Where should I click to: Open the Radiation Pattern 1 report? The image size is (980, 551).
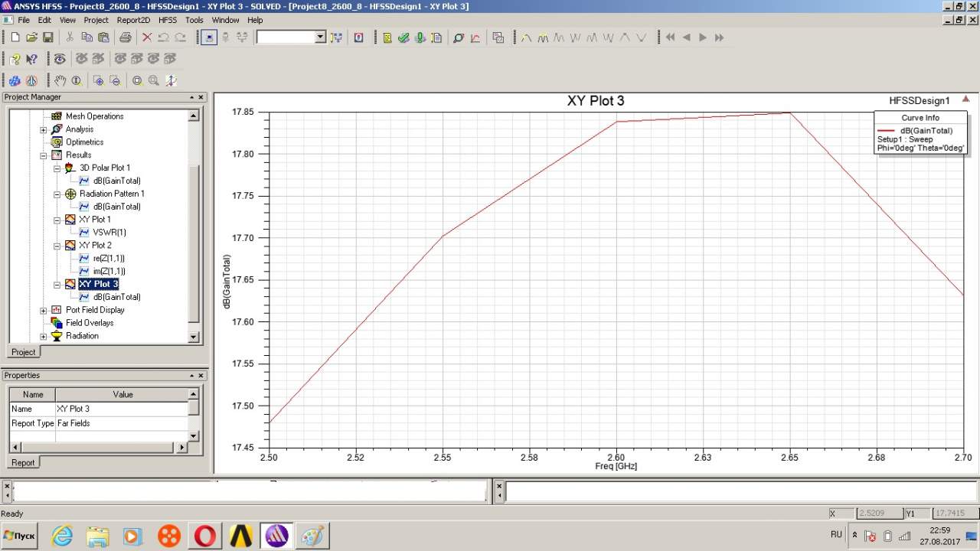112,194
